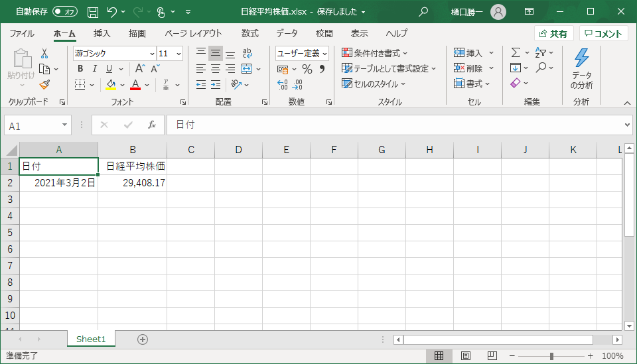Open the number format dropdown
Image resolution: width=637 pixels, height=364 pixels.
click(324, 54)
